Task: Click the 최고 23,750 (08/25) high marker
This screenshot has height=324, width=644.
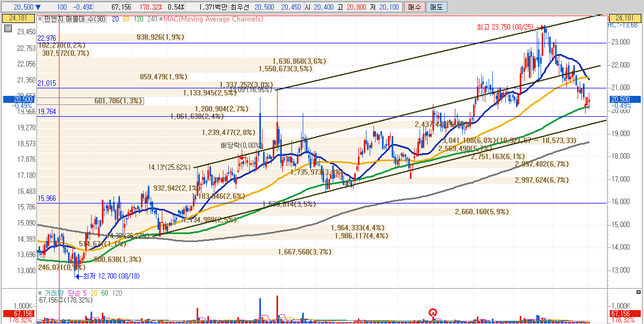Action: point(511,26)
